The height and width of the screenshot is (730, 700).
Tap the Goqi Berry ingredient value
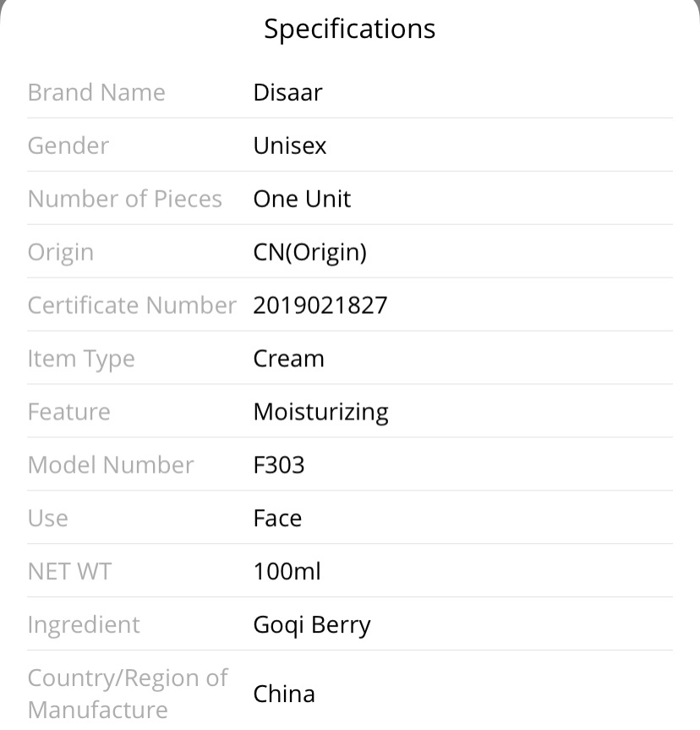312,625
